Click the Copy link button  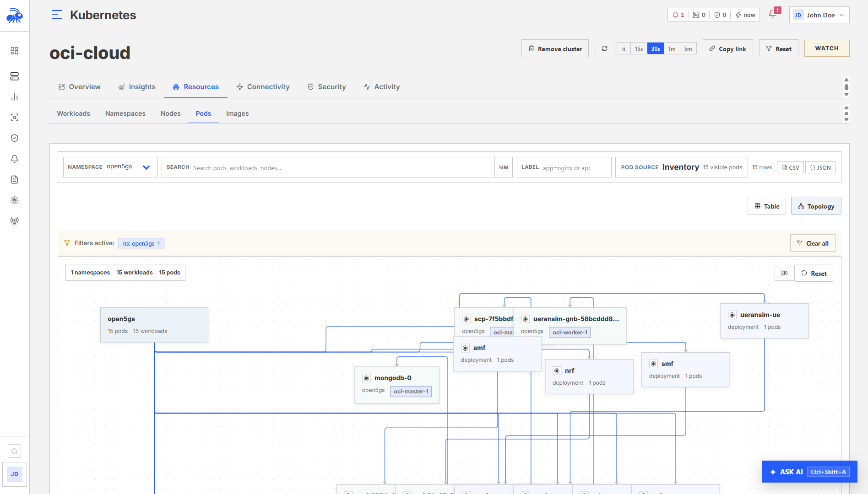[x=728, y=48]
